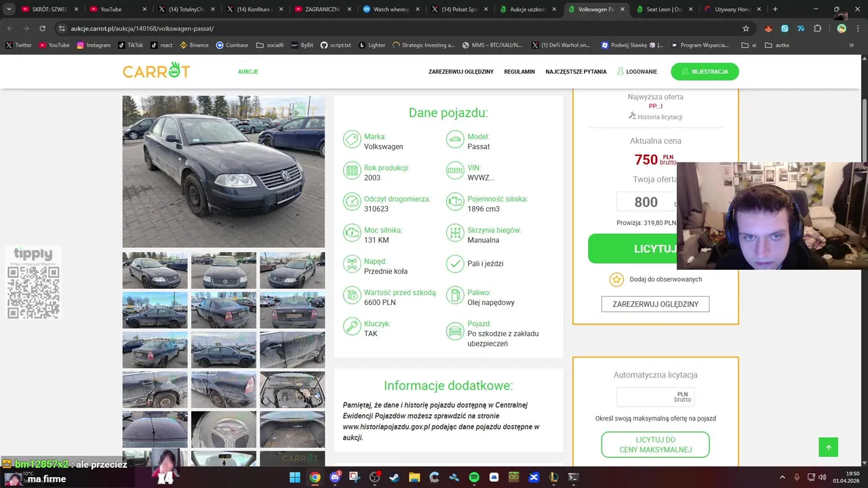This screenshot has width=868, height=488.
Task: Open Spotify from the taskbar
Action: pos(474,477)
